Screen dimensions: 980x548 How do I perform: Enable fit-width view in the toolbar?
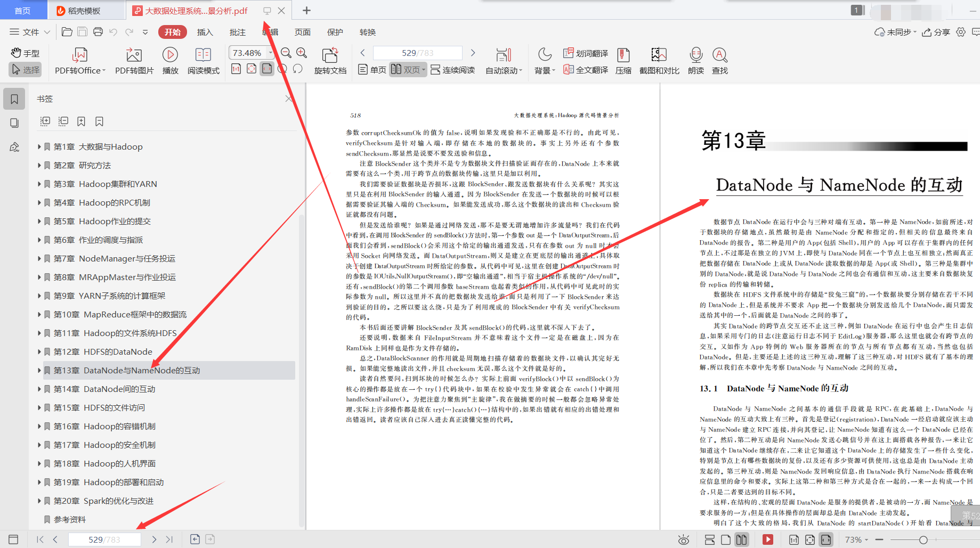coord(267,69)
